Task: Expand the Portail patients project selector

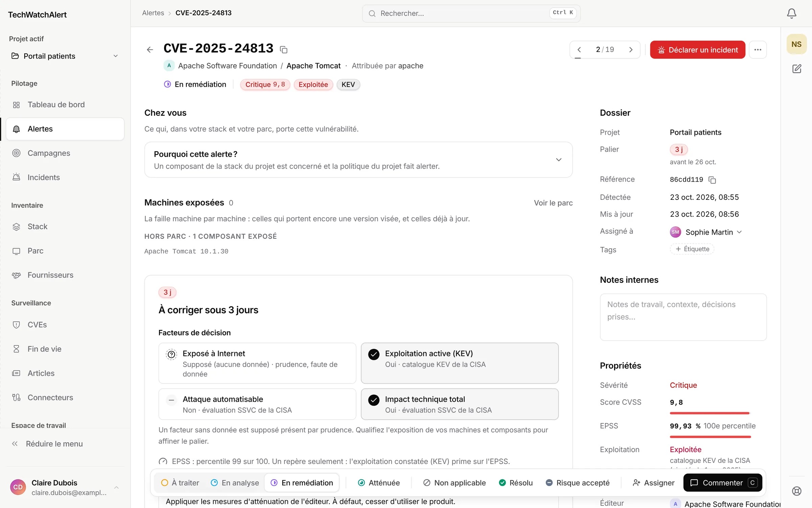Action: pos(65,56)
